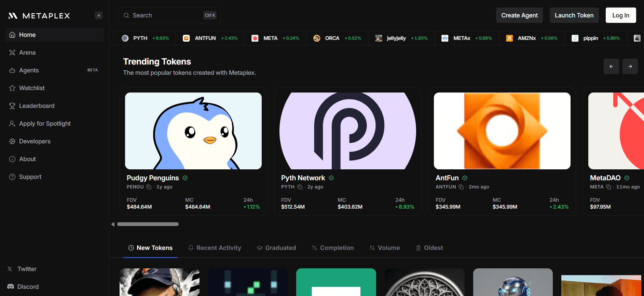Click the MetaDAO verified badge

pos(627,178)
